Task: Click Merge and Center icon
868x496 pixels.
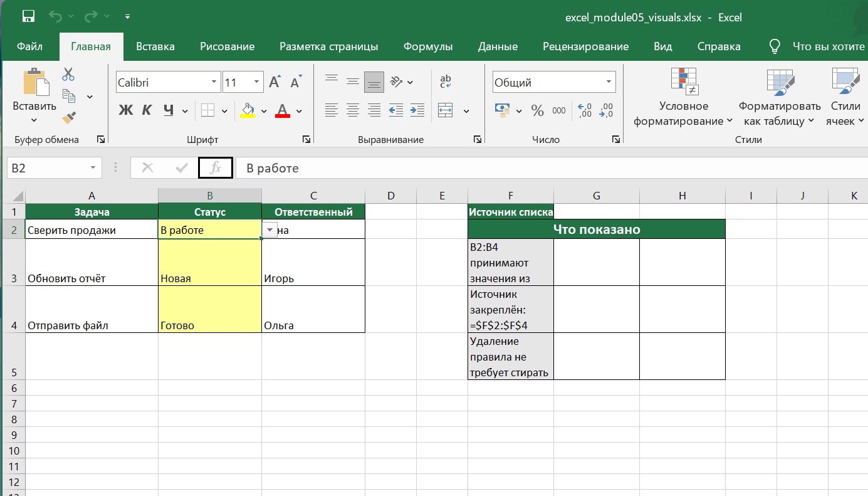Action: (x=446, y=110)
